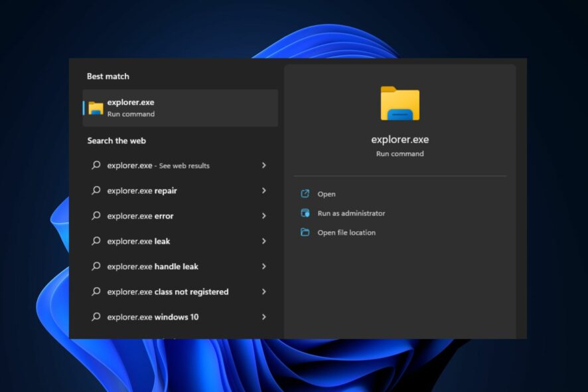The height and width of the screenshot is (392, 588).
Task: Click 'Run command' subtitle in best match
Action: click(x=131, y=114)
